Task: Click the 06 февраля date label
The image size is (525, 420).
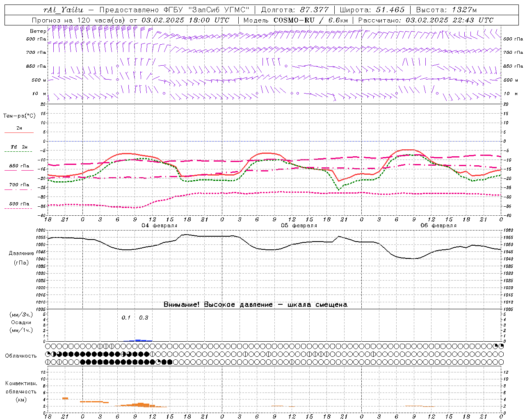Action: coord(438,226)
